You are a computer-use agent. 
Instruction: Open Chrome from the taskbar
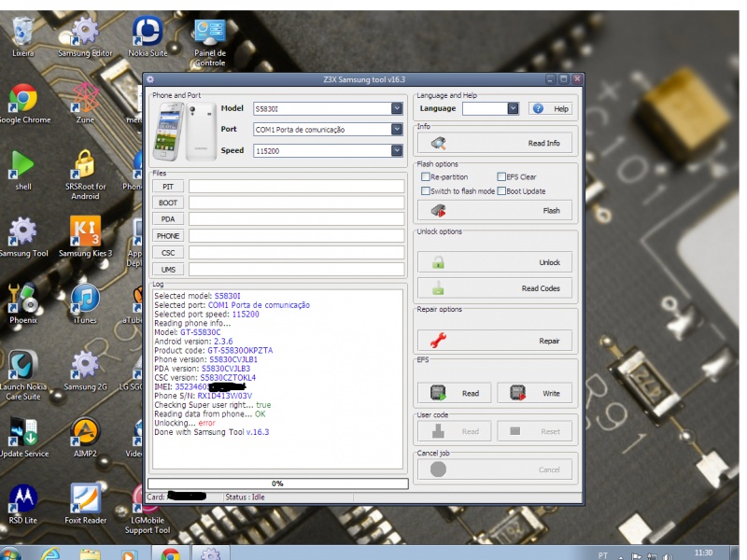(x=170, y=554)
